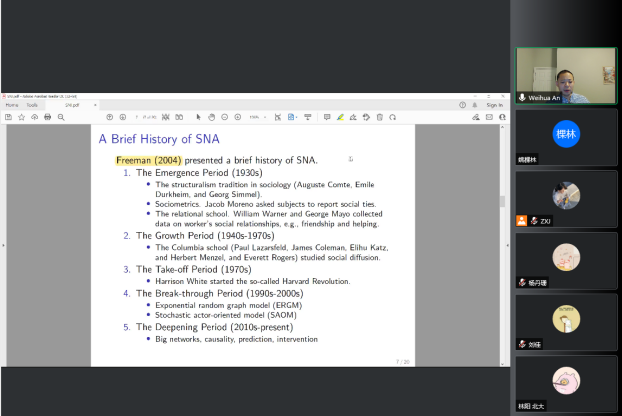
Task: Click the delete trash icon
Action: (x=380, y=117)
